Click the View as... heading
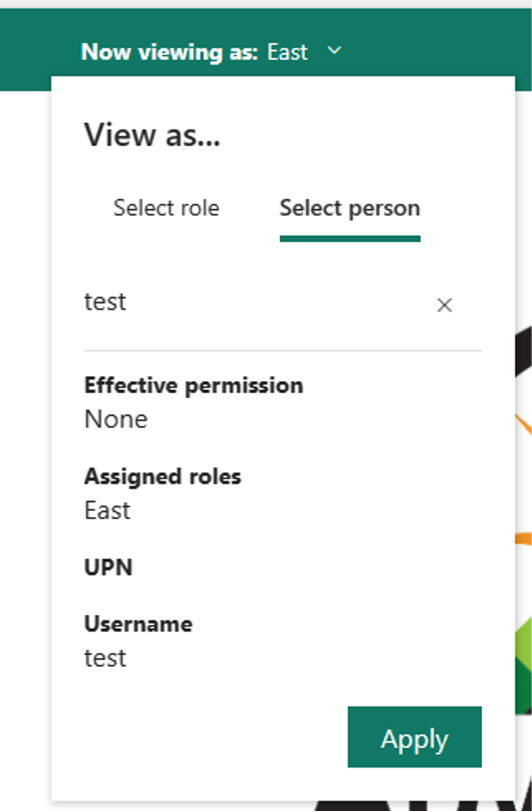 coord(152,135)
